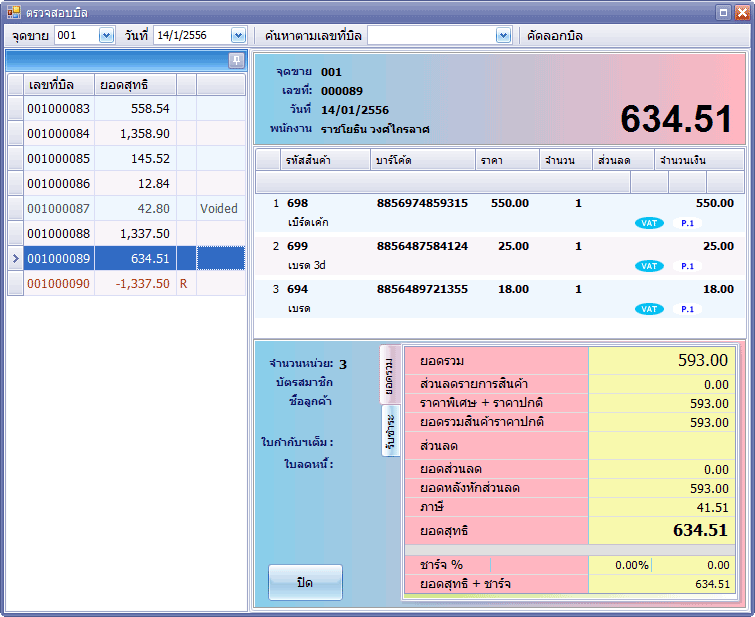The width and height of the screenshot is (755, 617).
Task: Sort by the ยอดสุทธิ column header
Action: [x=134, y=84]
